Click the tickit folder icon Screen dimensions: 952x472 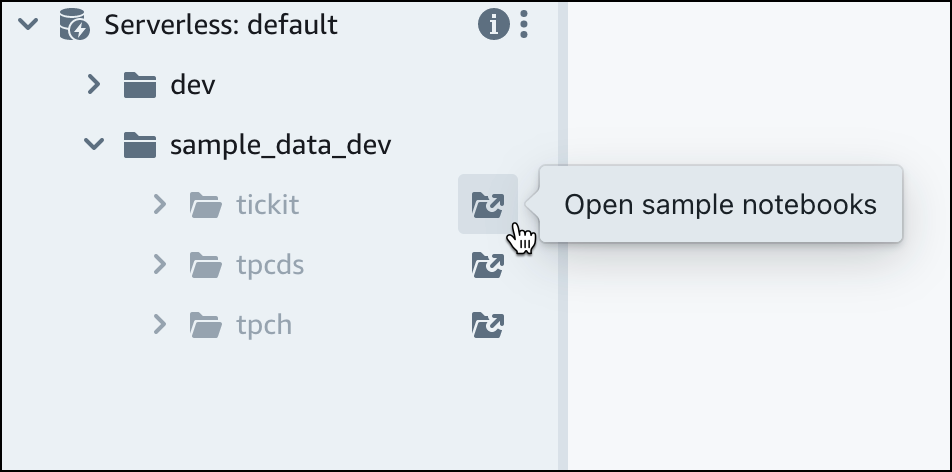[206, 205]
